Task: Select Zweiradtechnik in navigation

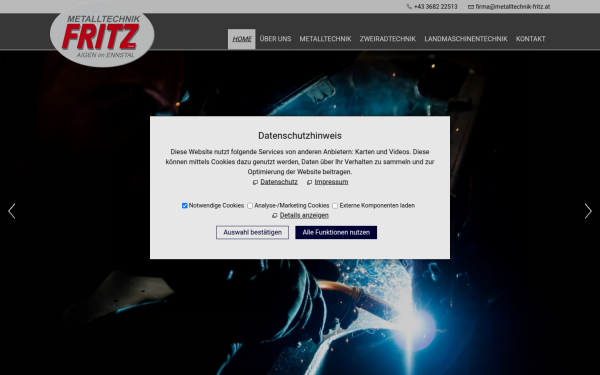Action: 388,39
